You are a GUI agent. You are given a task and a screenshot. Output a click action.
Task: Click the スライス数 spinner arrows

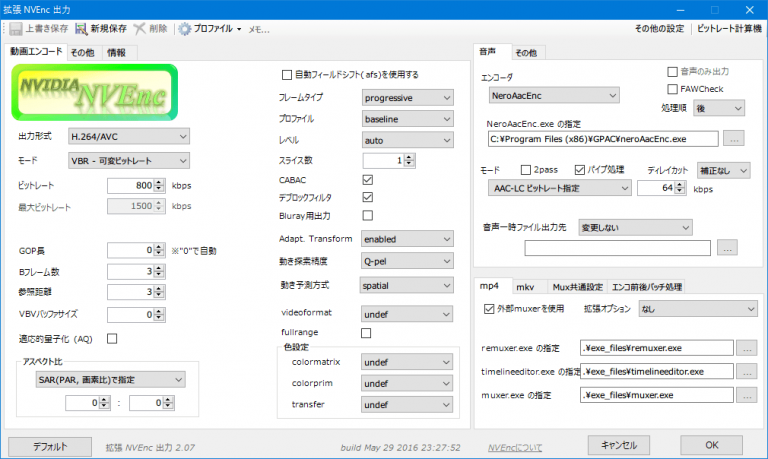pos(409,160)
